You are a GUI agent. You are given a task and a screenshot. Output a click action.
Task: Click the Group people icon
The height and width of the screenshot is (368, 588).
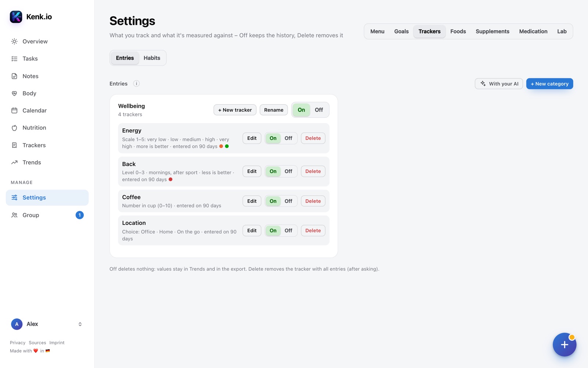(x=14, y=215)
